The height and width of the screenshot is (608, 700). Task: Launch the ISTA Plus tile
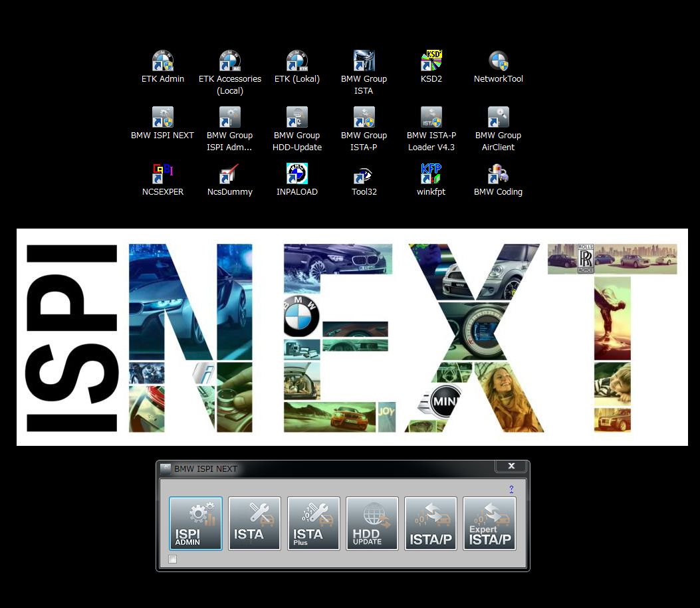[313, 523]
